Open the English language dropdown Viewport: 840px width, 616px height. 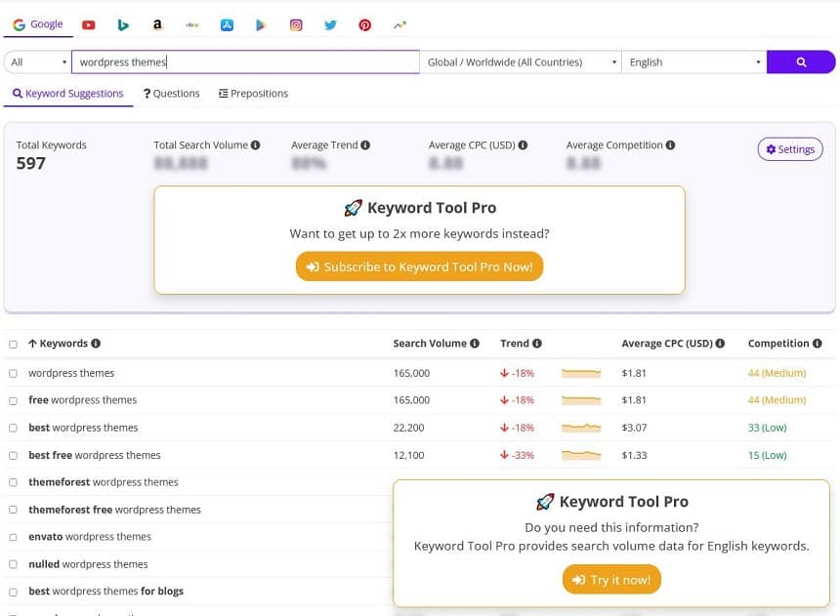(x=694, y=62)
